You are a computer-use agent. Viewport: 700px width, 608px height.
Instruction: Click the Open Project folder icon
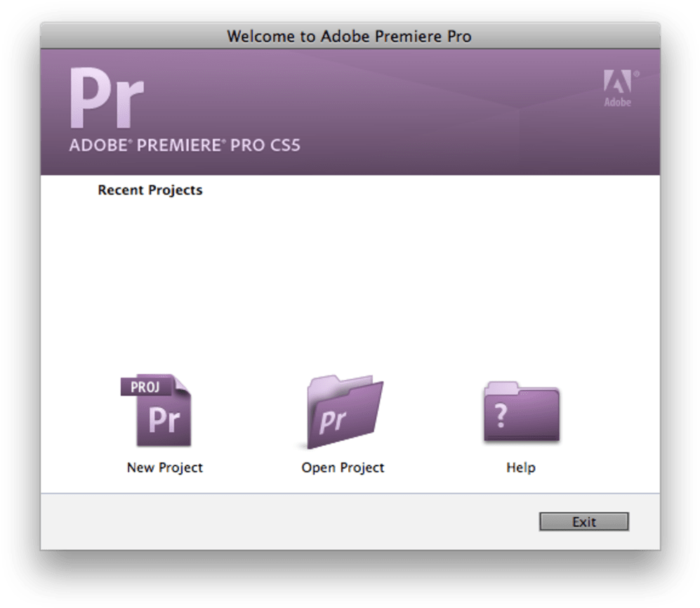click(x=344, y=412)
